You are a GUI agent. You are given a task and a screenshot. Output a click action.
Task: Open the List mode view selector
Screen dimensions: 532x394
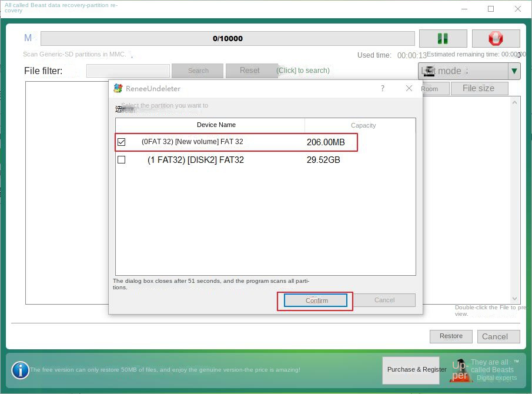coord(463,71)
